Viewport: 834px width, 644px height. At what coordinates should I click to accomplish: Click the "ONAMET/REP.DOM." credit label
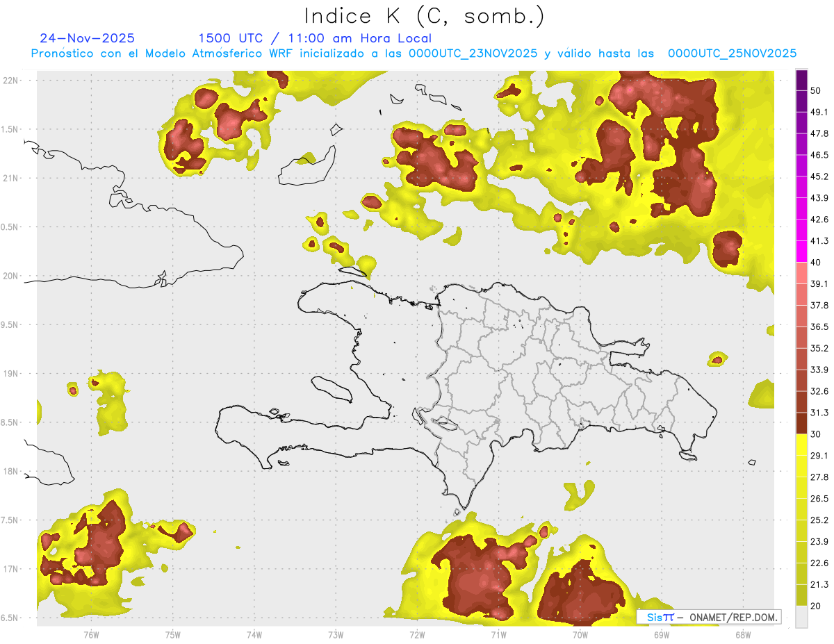tap(732, 617)
